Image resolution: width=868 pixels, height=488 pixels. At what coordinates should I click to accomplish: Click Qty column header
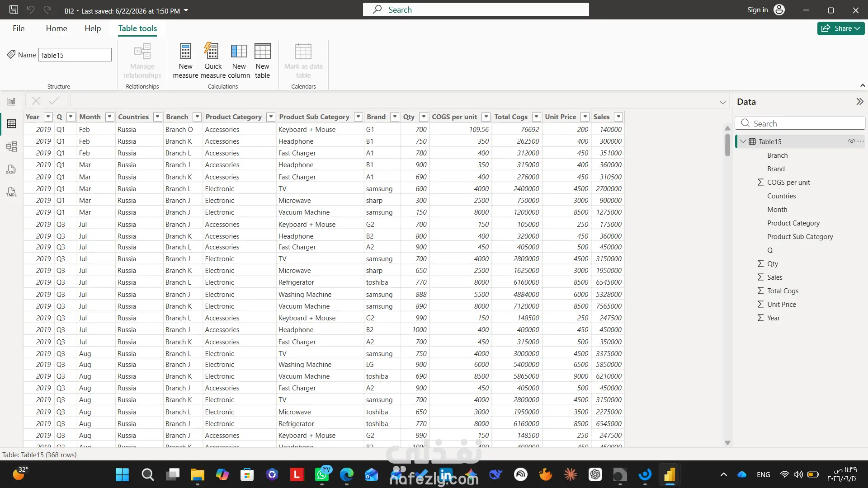[x=409, y=117]
